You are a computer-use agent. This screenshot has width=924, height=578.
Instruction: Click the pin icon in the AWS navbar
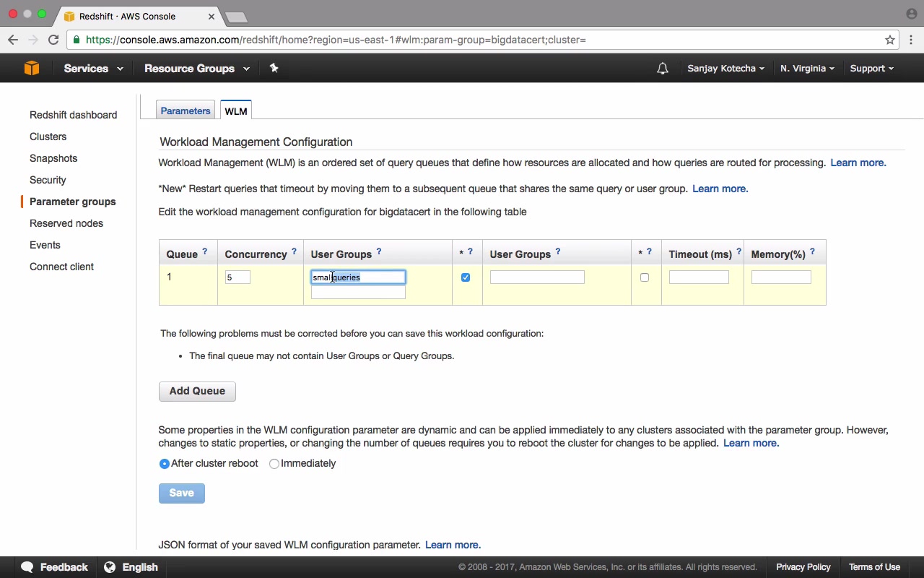(274, 68)
